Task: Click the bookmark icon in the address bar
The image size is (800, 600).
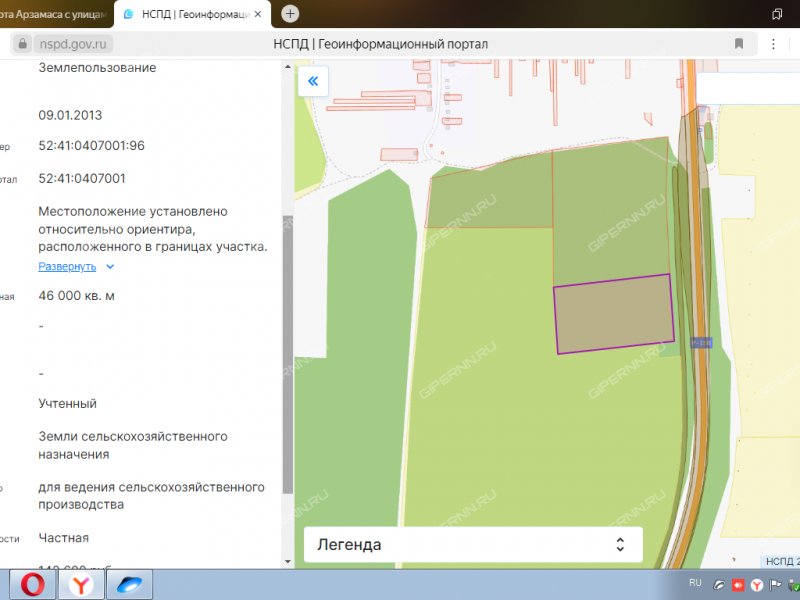Action: click(x=739, y=43)
